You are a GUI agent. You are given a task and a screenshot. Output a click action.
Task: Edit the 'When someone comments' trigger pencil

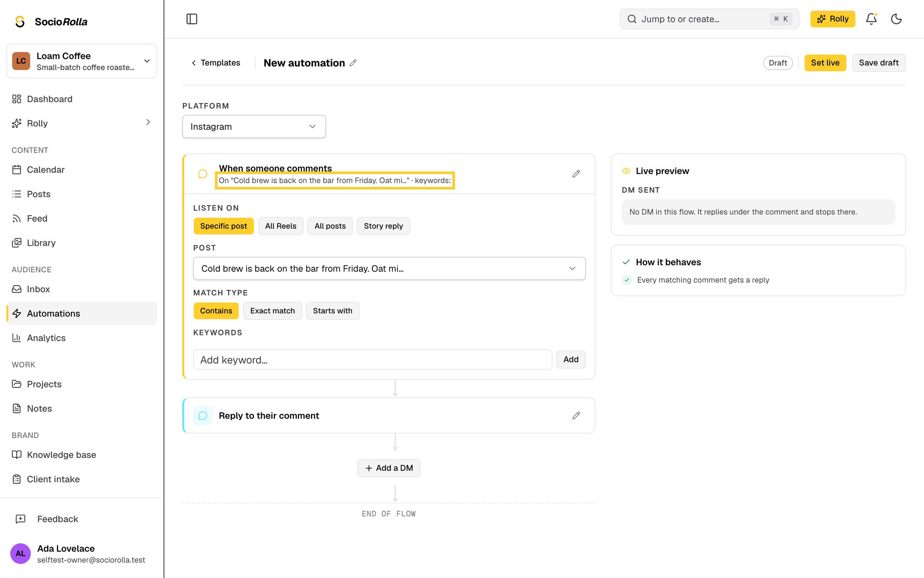point(576,174)
